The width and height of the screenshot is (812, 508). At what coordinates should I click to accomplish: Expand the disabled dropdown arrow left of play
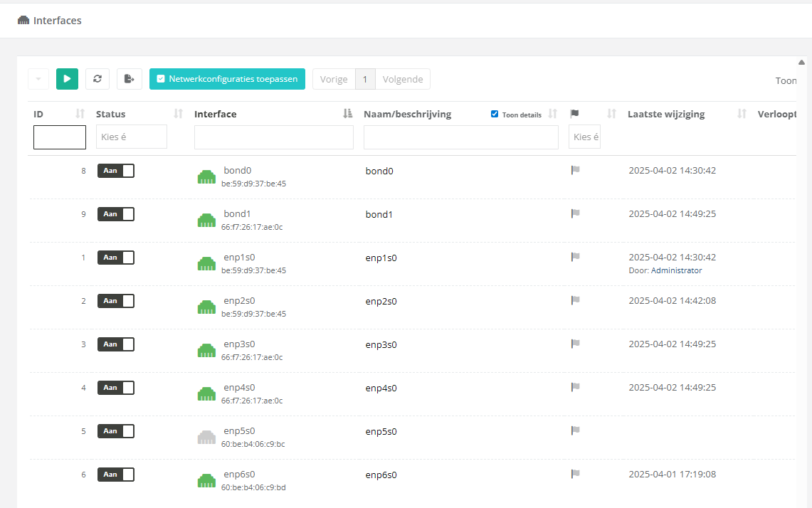pyautogui.click(x=38, y=79)
